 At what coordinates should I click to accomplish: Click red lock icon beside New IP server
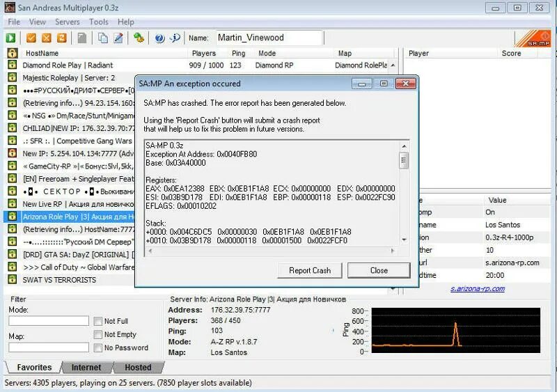coord(12,153)
